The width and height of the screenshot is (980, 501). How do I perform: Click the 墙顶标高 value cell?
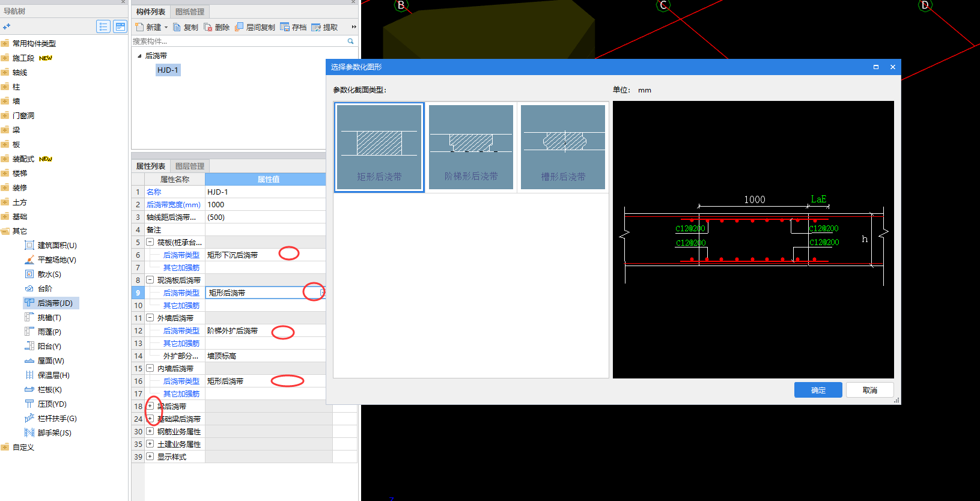click(x=265, y=356)
